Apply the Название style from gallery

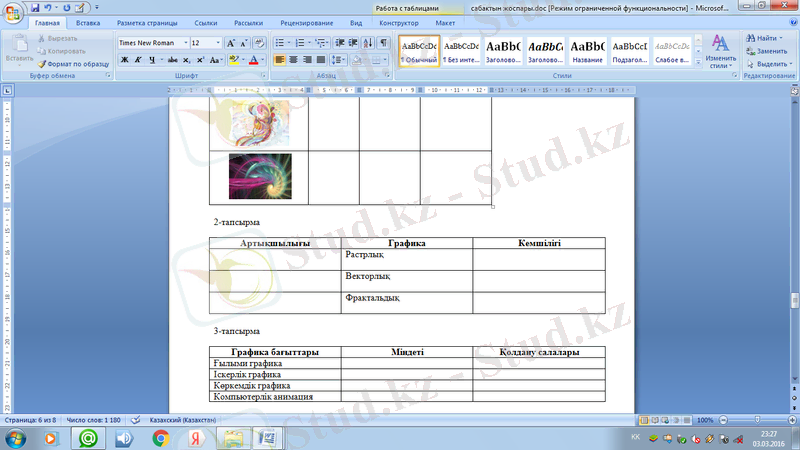coord(588,51)
